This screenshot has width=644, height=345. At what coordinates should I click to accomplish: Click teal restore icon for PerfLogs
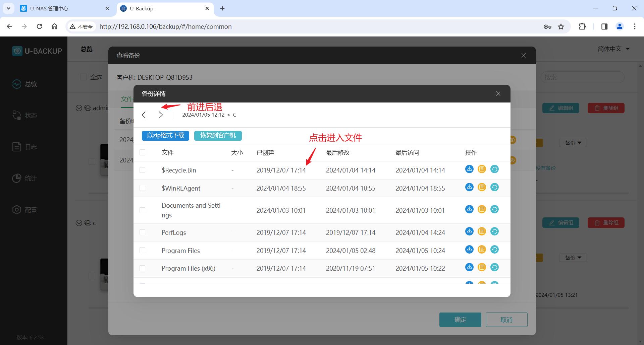(x=494, y=231)
